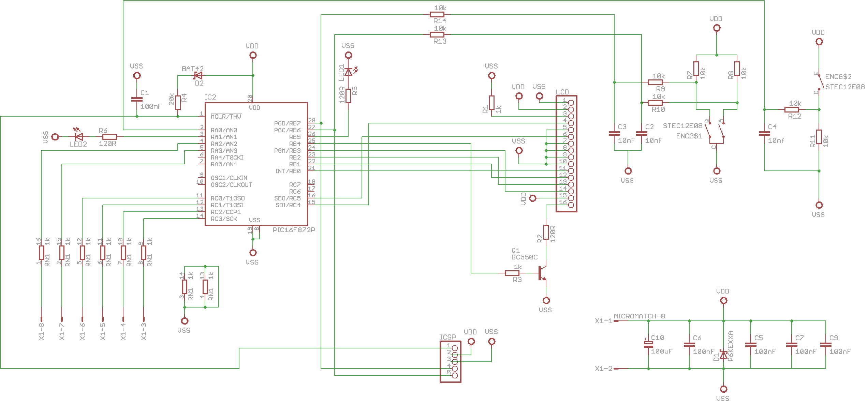Select the VDD supply symbol above IC2 pin 20
868x405 pixels.
(x=253, y=55)
